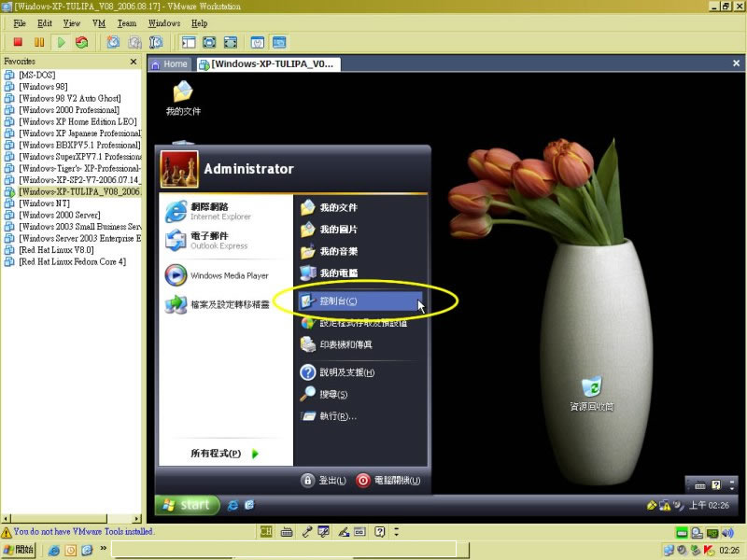Open the Edit menu
Viewport: 747px width, 560px height.
(45, 23)
